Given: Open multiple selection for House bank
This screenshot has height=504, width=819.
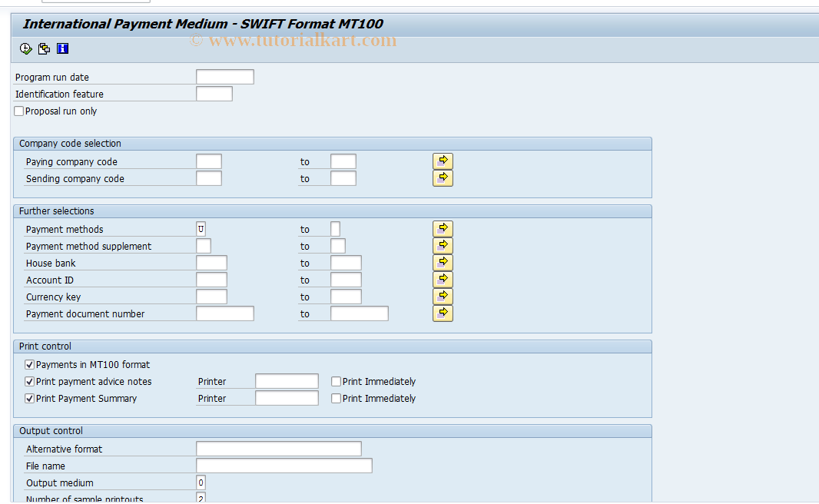Looking at the screenshot, I should tap(443, 263).
